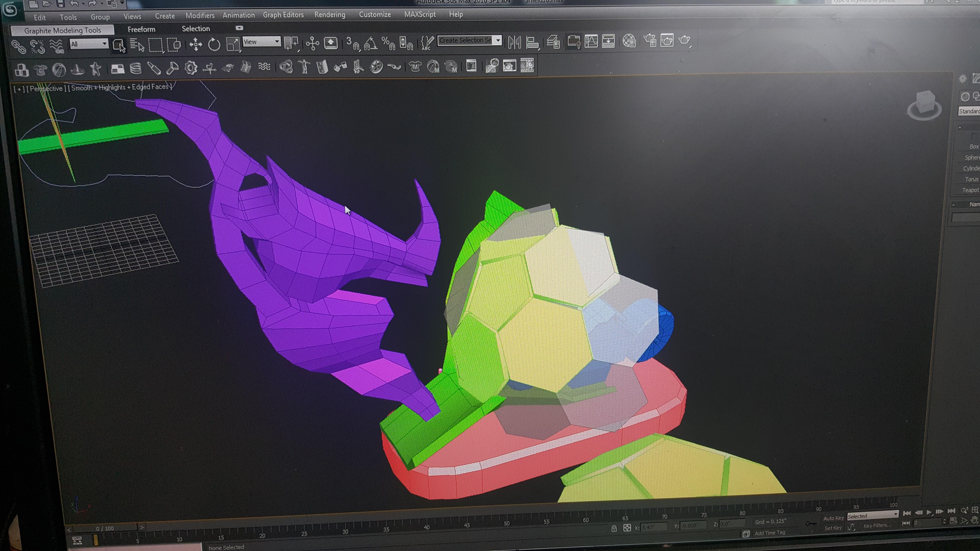The height and width of the screenshot is (551, 980).
Task: Click the Selection Lock toggle
Action: coord(614,528)
